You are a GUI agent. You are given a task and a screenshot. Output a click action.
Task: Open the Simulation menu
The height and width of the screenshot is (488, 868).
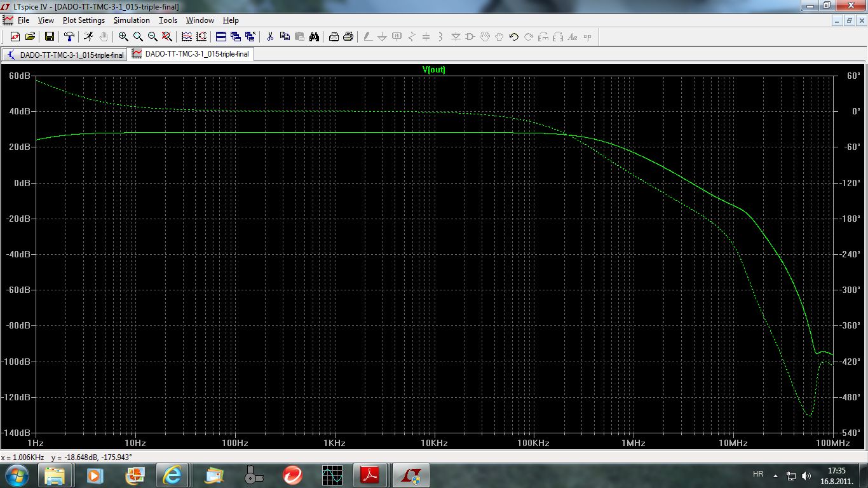pyautogui.click(x=132, y=20)
